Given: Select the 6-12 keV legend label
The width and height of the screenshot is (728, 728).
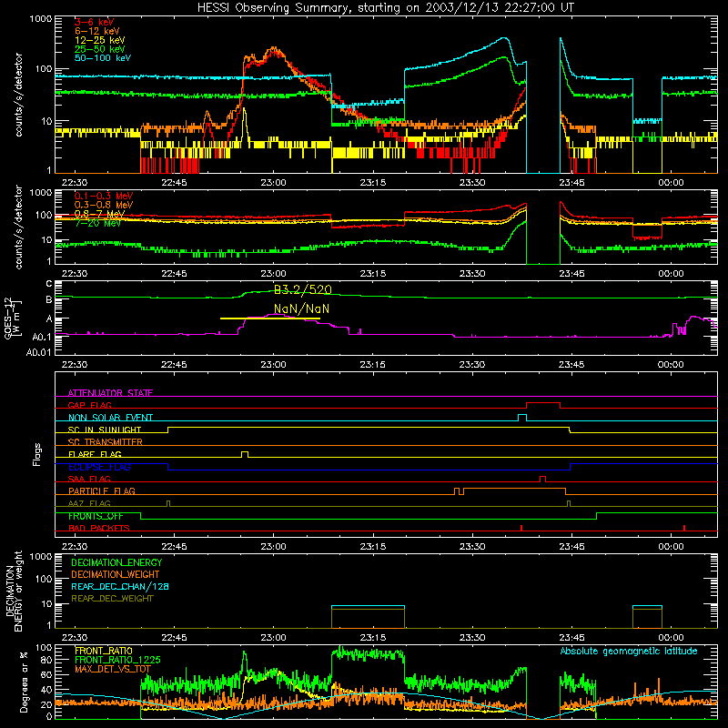Looking at the screenshot, I should point(96,31).
